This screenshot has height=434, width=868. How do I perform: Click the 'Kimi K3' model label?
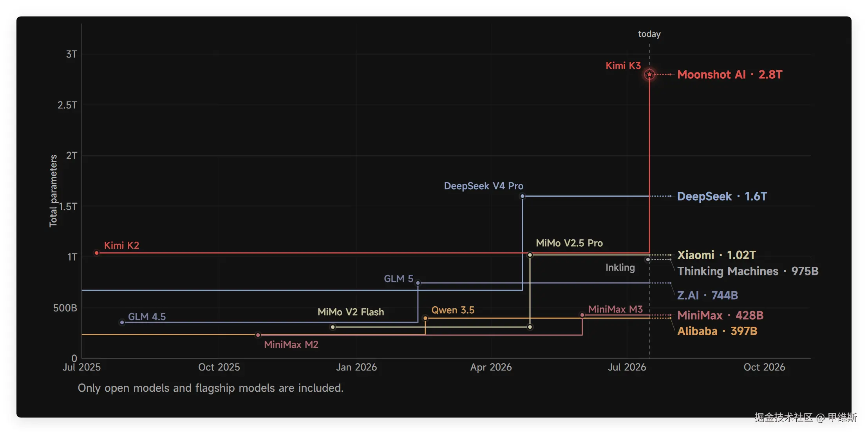coord(623,65)
